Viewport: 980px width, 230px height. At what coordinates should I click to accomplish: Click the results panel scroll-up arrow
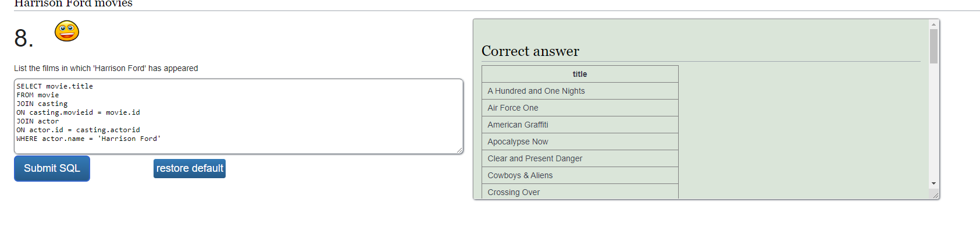933,24
